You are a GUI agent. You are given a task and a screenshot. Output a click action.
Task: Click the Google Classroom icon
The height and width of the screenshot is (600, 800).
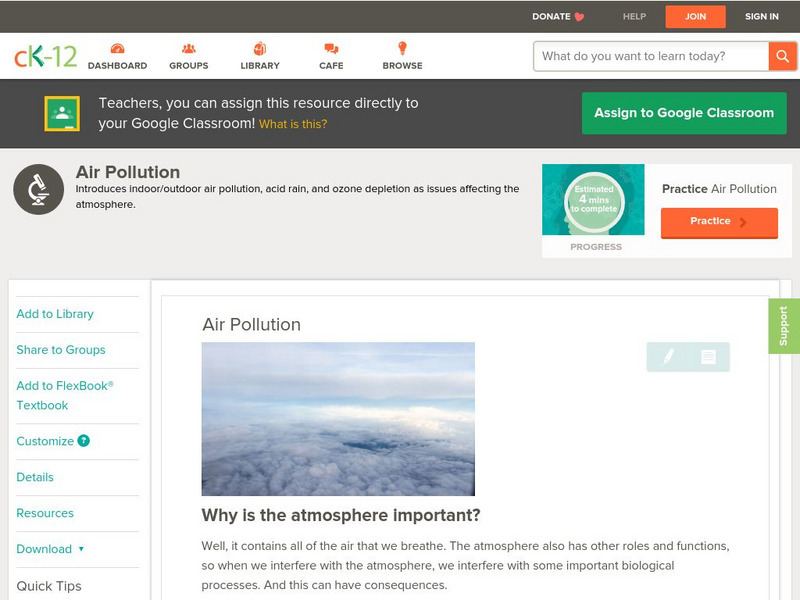click(62, 113)
